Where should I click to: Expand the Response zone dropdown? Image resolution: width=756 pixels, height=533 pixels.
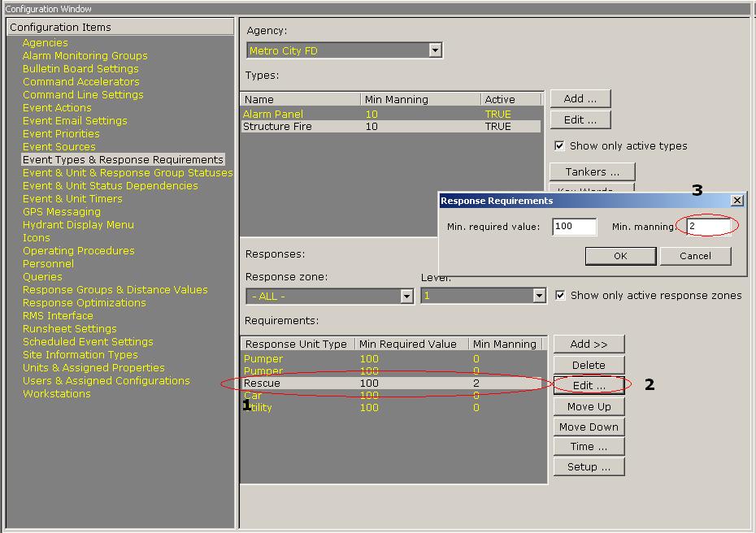[407, 297]
